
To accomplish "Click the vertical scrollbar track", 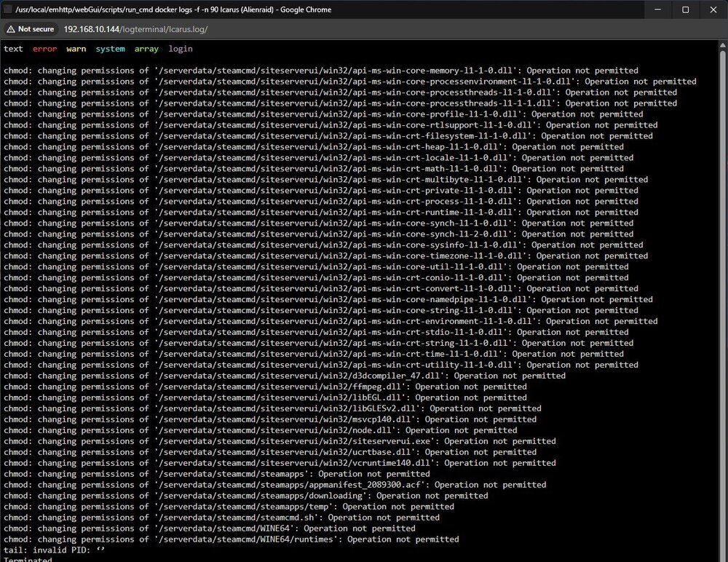I will (x=722, y=302).
